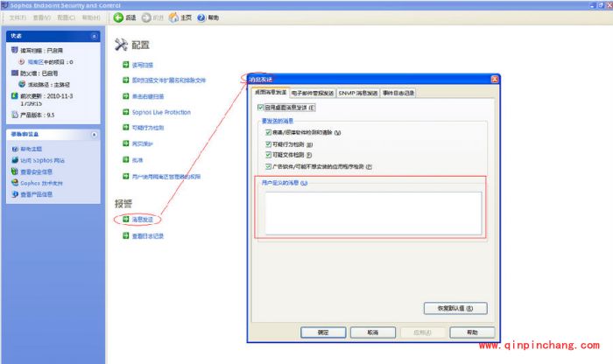This screenshot has height=364, width=613.
Task: Click the green Back arrow toolbar icon
Action: (118, 17)
